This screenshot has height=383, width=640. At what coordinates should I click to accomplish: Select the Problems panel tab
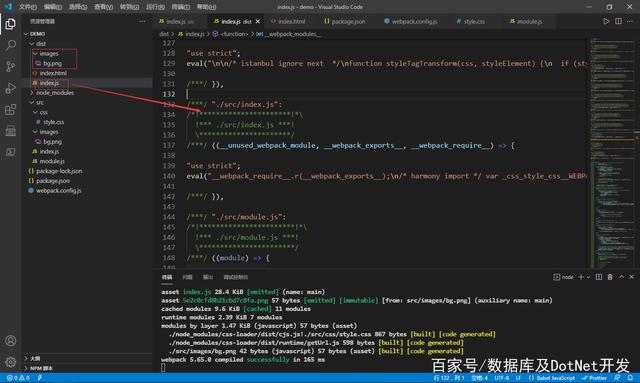[187, 277]
